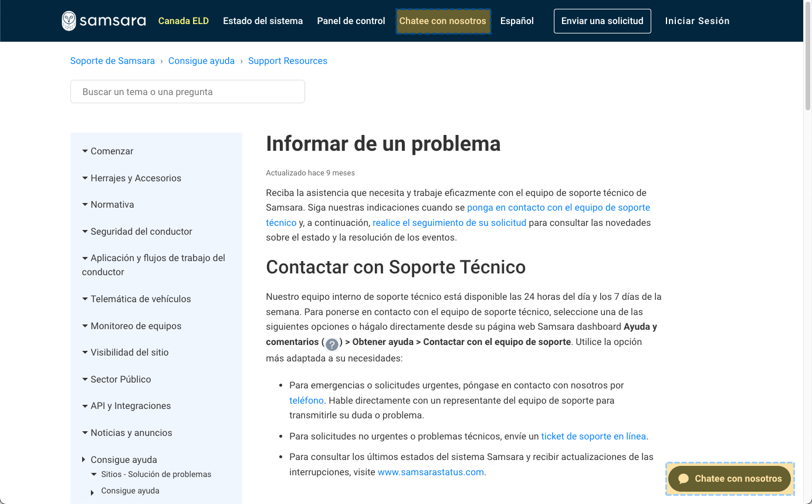Click Chatee con nosotros in the top navigation
This screenshot has height=504, width=812.
(443, 21)
